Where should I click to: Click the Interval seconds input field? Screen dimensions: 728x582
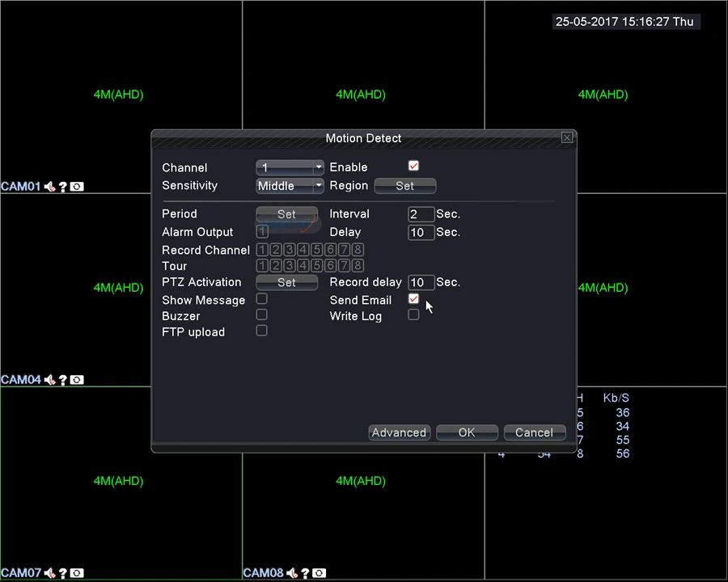tap(421, 214)
